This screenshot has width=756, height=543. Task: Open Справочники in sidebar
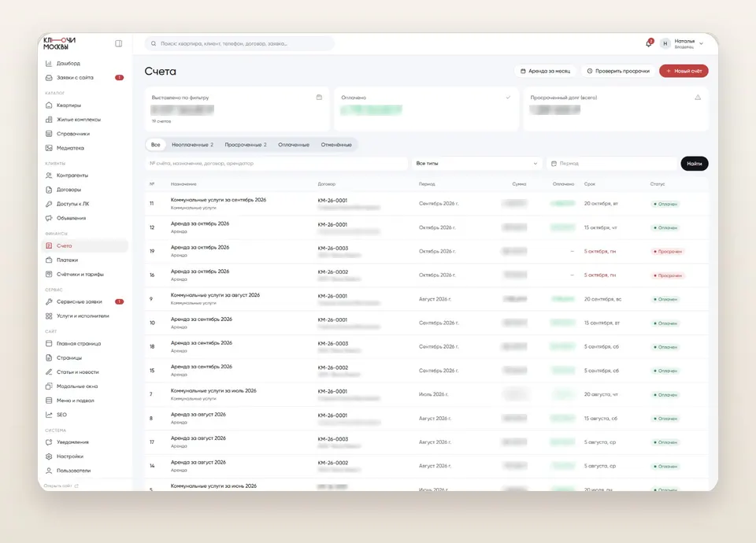tap(84, 134)
